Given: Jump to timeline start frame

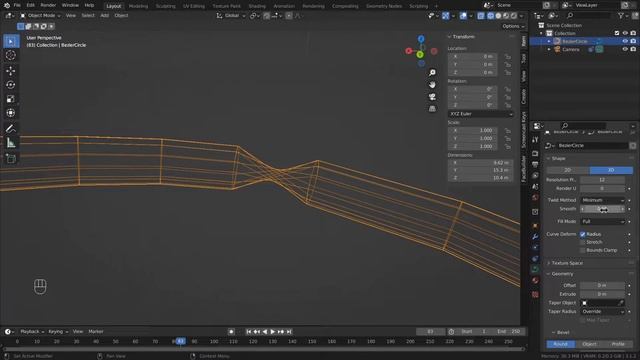Looking at the screenshot, I should click(x=249, y=332).
